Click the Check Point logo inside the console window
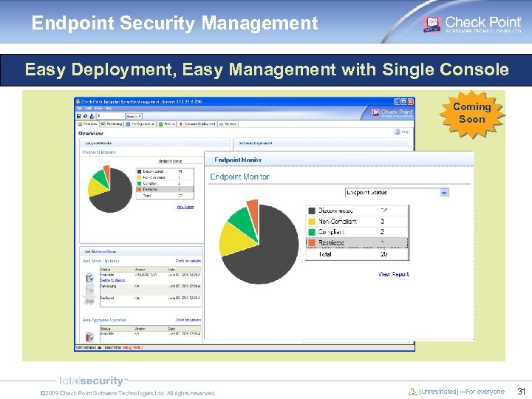 [x=392, y=112]
